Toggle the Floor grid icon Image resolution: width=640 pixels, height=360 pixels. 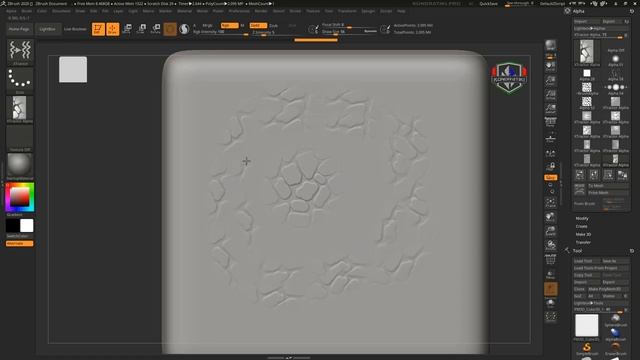551,139
